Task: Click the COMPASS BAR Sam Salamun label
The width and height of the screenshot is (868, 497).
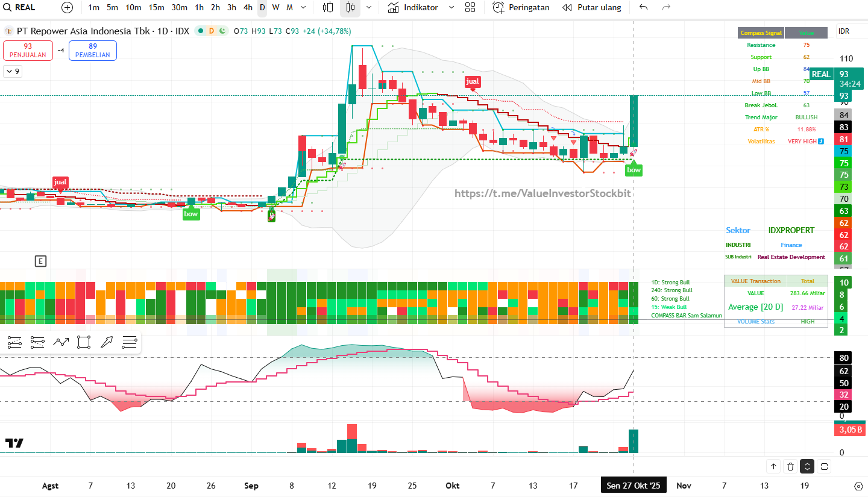Action: [x=687, y=316]
